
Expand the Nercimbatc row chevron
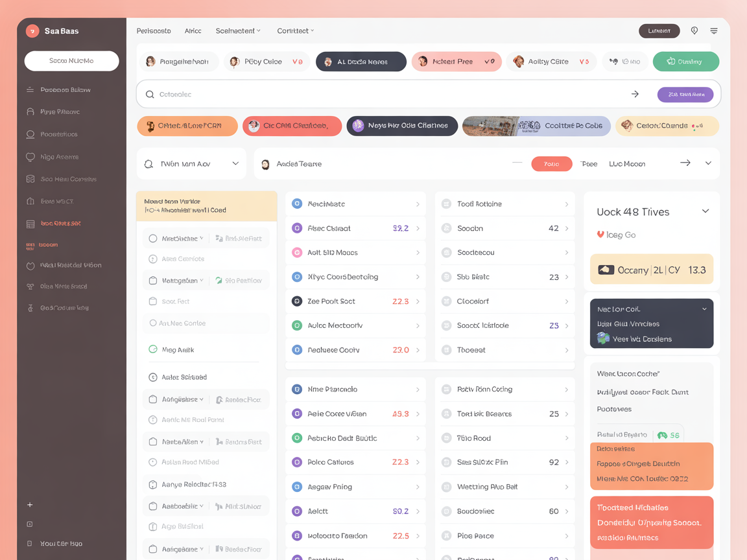[x=418, y=204]
